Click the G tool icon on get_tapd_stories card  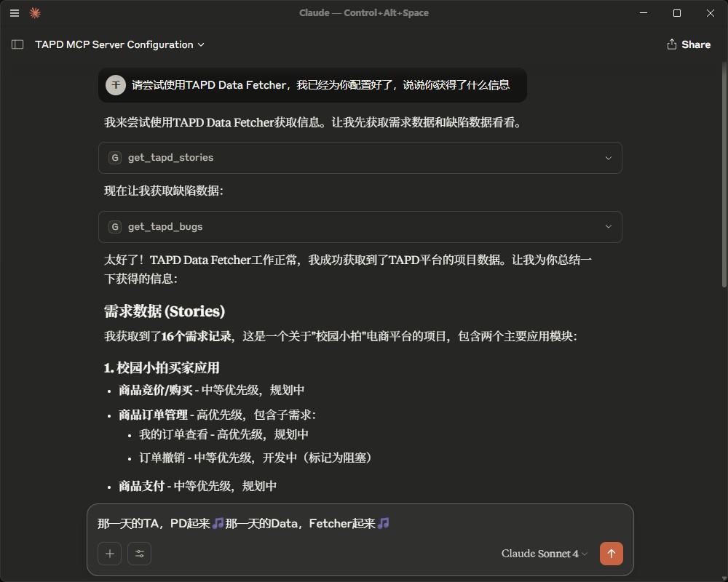click(x=114, y=157)
